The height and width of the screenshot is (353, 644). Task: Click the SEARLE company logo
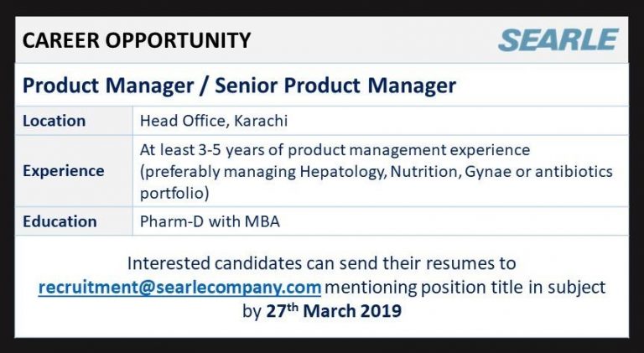(558, 39)
